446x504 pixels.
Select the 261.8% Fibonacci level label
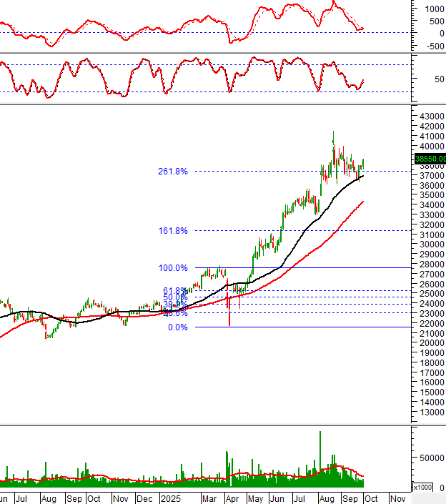(x=172, y=172)
